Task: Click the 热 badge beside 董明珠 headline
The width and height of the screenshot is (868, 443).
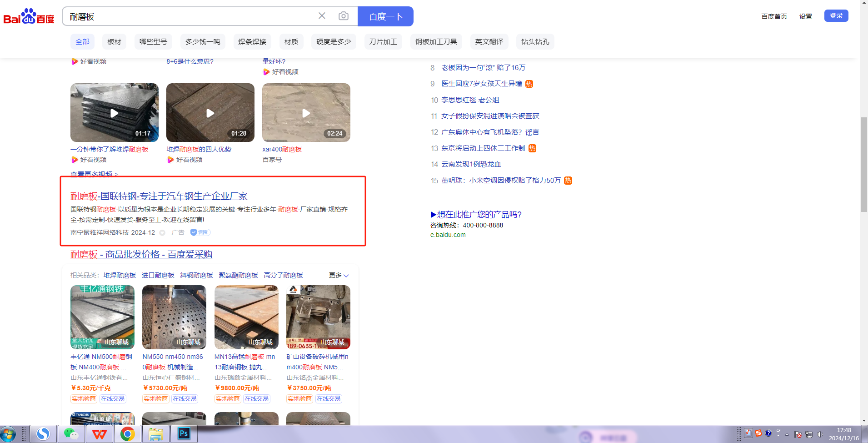Action: [568, 181]
